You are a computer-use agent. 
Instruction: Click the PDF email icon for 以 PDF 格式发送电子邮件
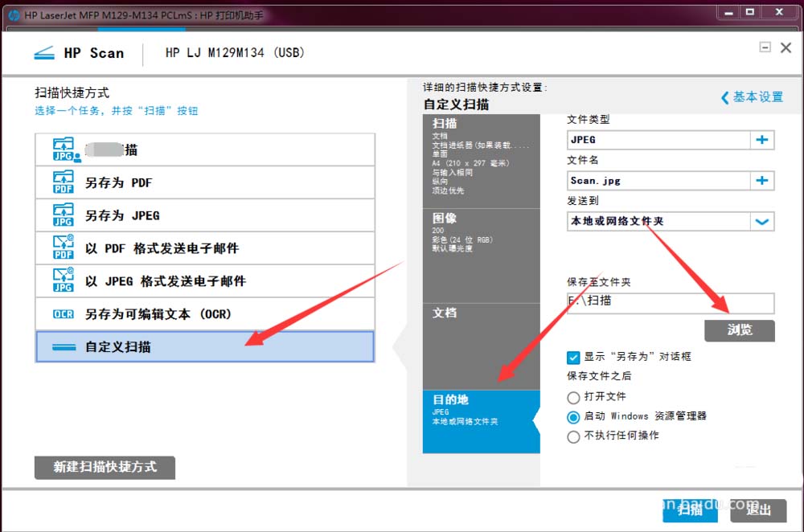[x=64, y=248]
